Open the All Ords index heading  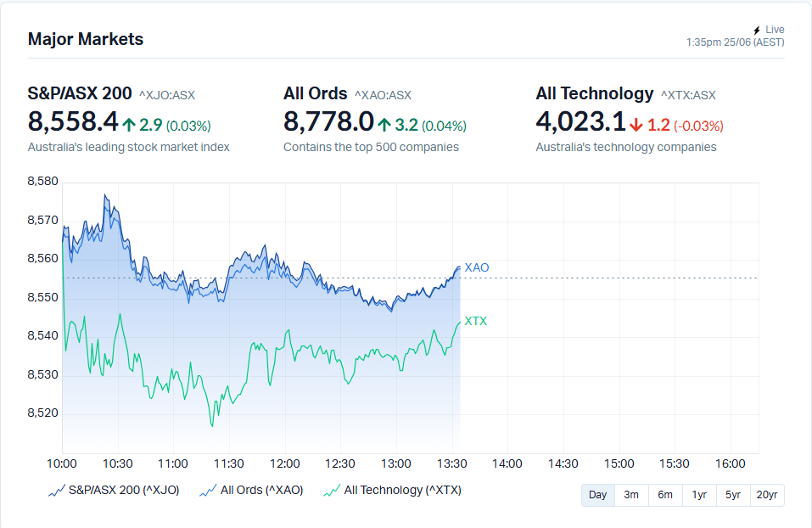pos(316,93)
